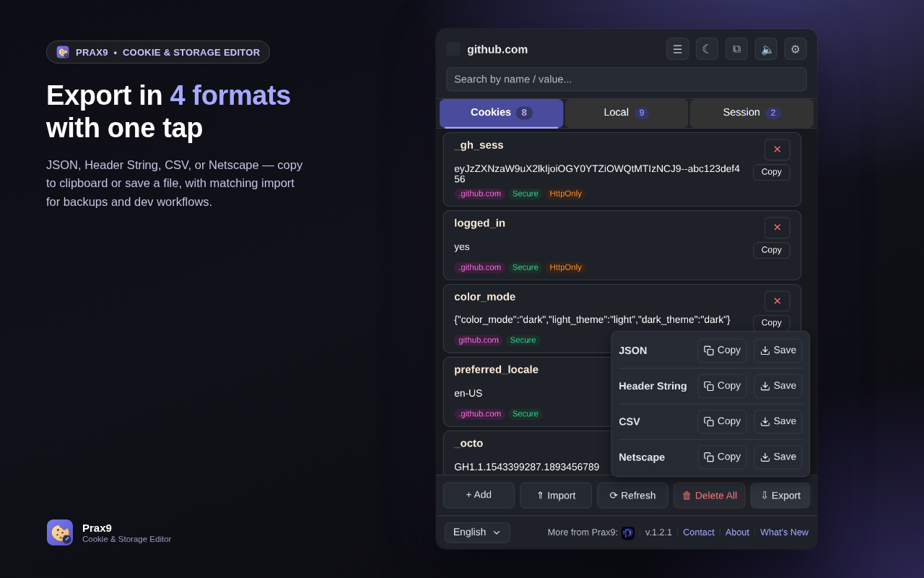Delete the _gh_sess cookie with the X icon
Image resolution: width=924 pixels, height=578 pixels.
pos(777,150)
